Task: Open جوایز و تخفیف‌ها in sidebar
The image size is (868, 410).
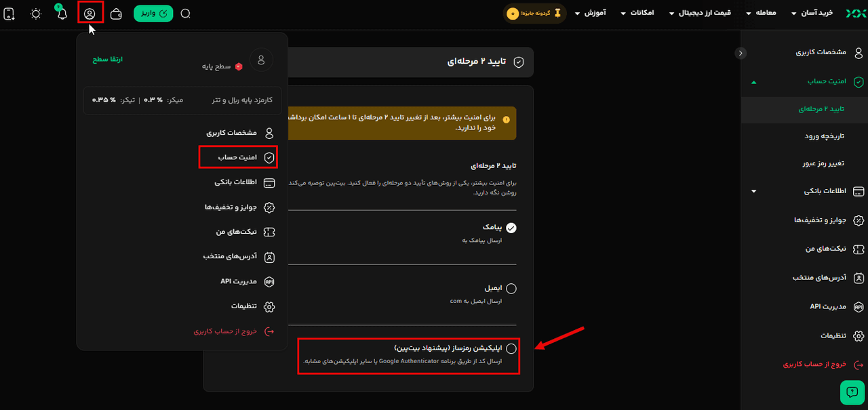Action: [x=829, y=220]
